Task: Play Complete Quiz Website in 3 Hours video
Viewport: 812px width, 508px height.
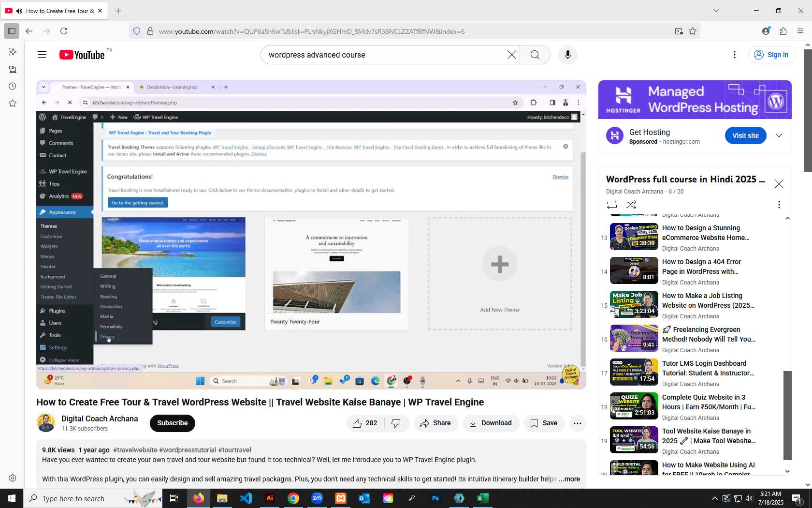Action: pos(682,407)
